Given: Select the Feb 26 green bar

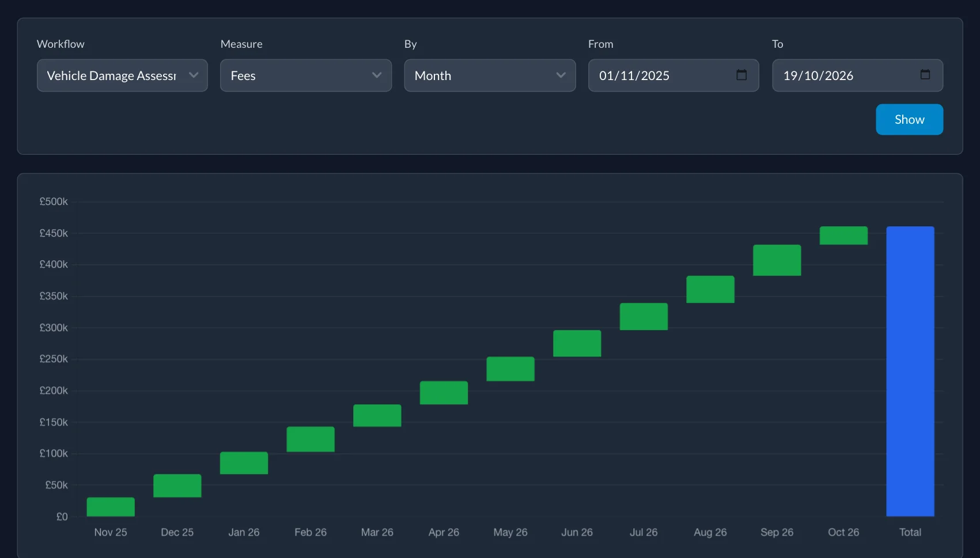Looking at the screenshot, I should (311, 439).
